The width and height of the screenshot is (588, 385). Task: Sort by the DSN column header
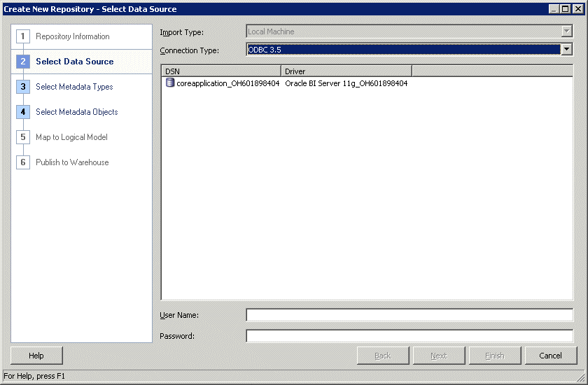pos(221,71)
